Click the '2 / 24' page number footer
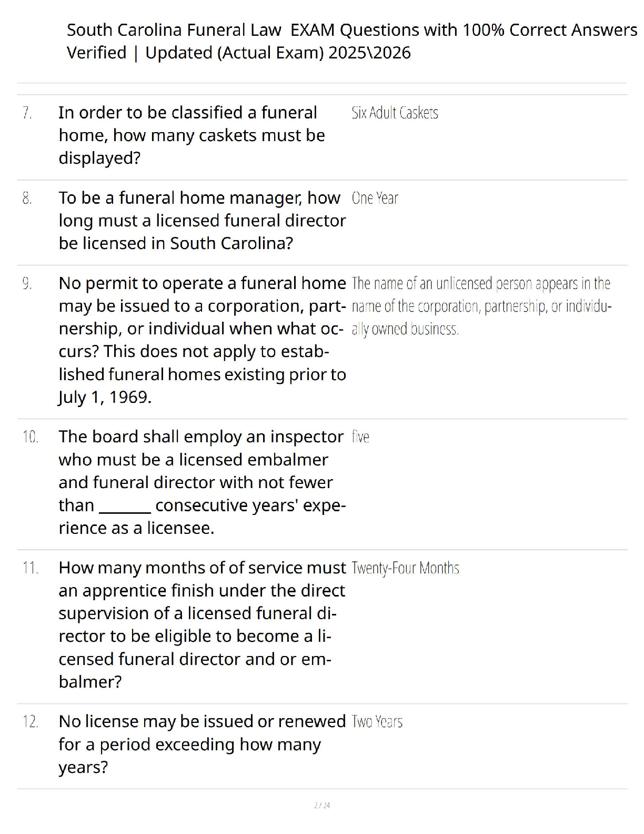The width and height of the screenshot is (644, 834). pos(322,805)
